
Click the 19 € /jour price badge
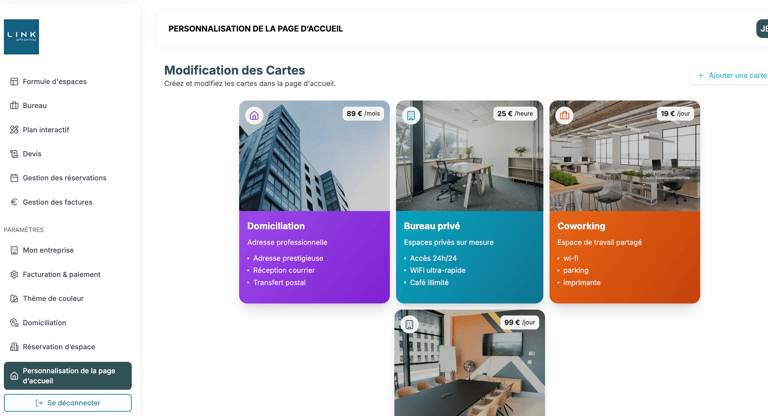675,114
